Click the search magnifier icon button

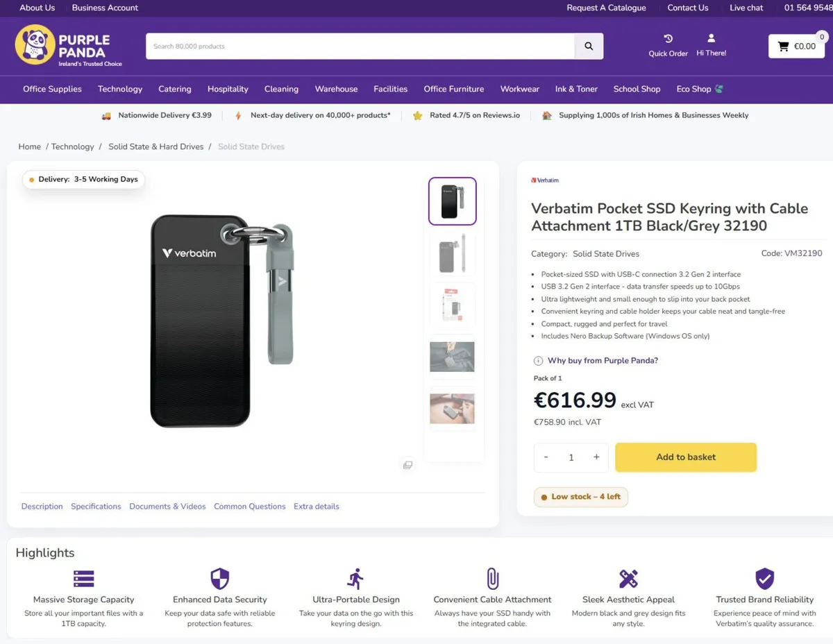coord(589,46)
